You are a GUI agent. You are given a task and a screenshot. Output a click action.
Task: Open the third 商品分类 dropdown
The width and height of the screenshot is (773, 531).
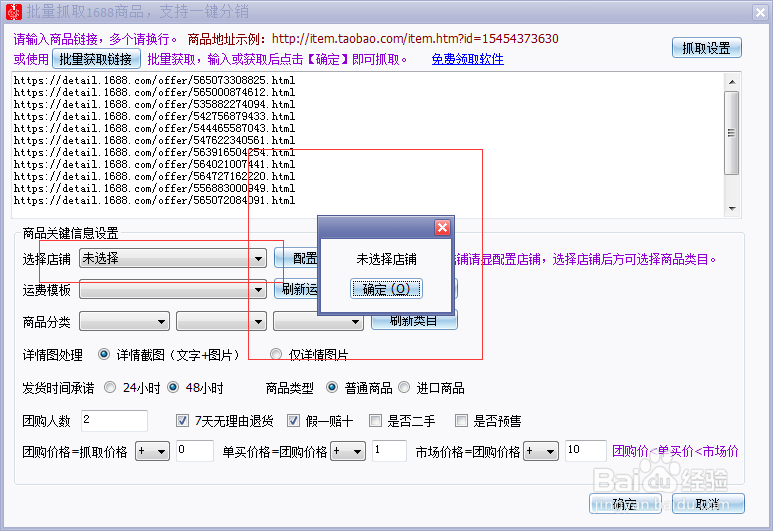[318, 321]
